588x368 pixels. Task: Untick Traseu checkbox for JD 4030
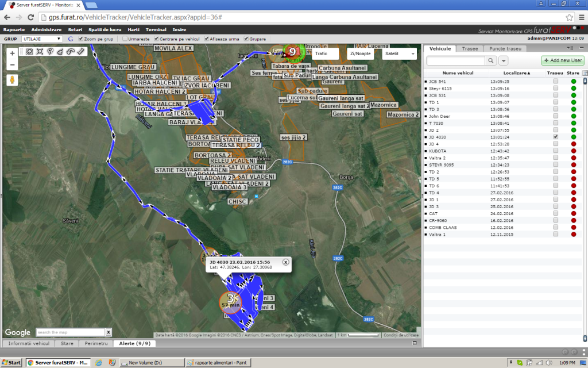(555, 137)
